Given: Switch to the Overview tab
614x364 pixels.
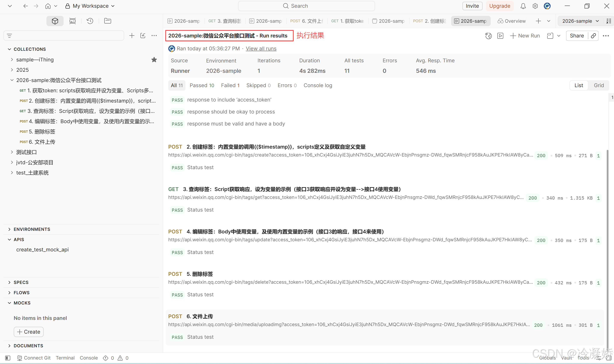Looking at the screenshot, I should [x=512, y=21].
